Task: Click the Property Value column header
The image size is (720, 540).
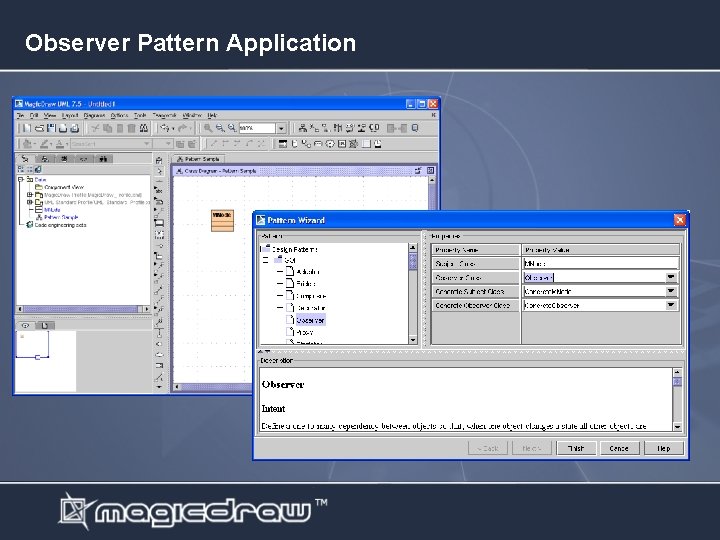Action: [601, 250]
